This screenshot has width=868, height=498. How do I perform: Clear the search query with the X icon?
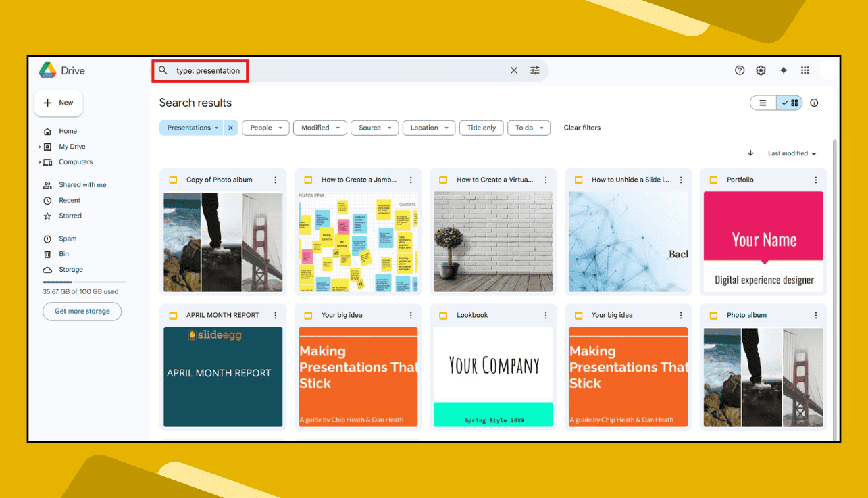click(513, 70)
